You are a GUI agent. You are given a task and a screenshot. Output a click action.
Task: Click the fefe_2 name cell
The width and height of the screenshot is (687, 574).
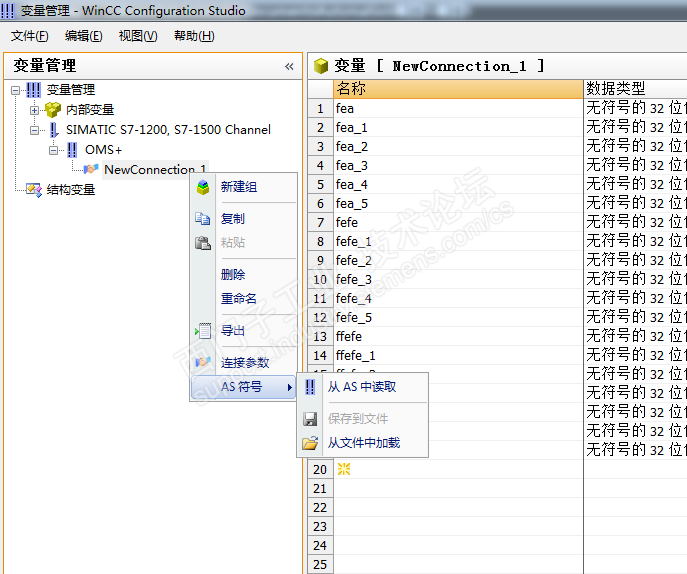coord(458,261)
